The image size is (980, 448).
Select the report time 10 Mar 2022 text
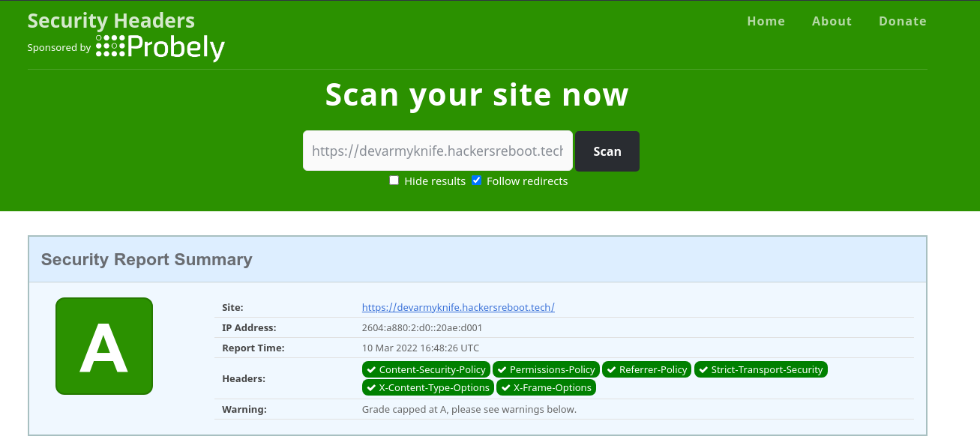(x=421, y=348)
